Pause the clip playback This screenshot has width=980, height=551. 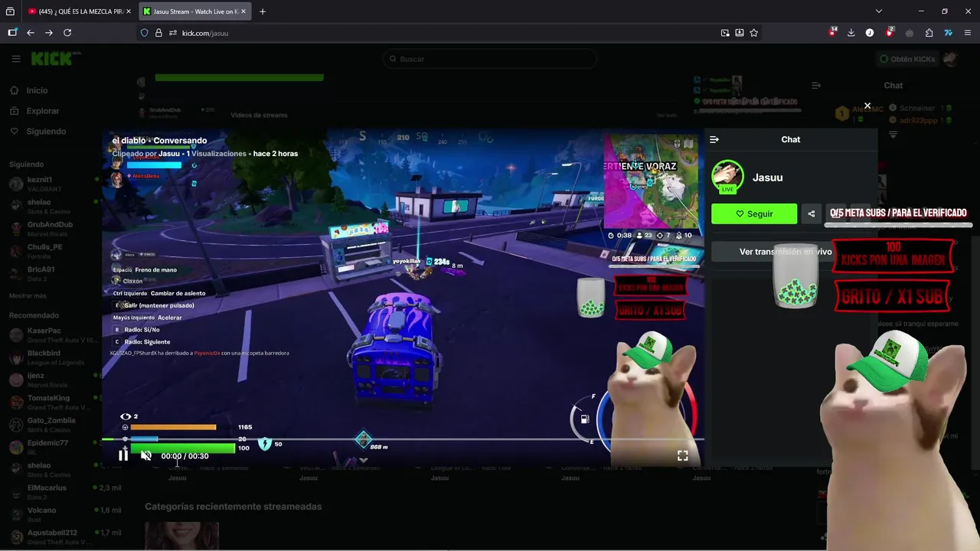click(x=123, y=455)
